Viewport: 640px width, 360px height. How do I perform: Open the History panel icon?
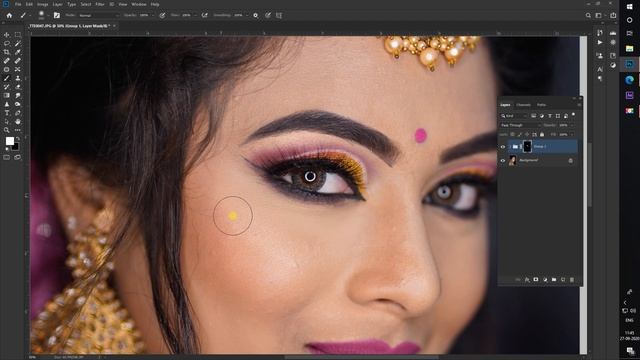pyautogui.click(x=600, y=33)
